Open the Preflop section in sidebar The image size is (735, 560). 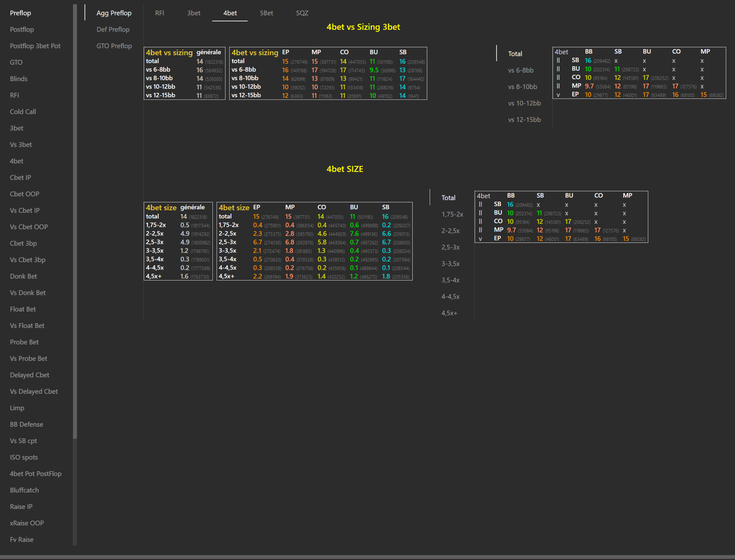21,13
